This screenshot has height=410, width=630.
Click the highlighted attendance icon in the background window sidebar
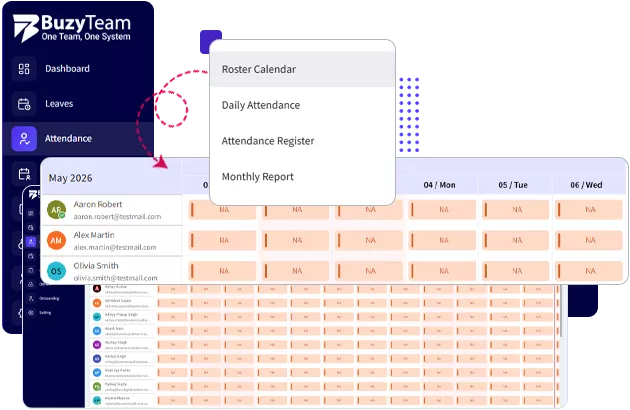pyautogui.click(x=31, y=242)
